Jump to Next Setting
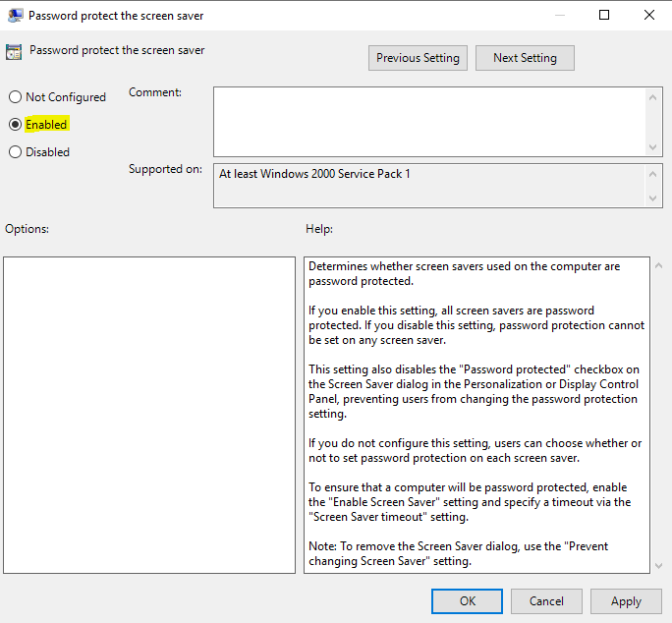This screenshot has height=623, width=672. [x=525, y=58]
